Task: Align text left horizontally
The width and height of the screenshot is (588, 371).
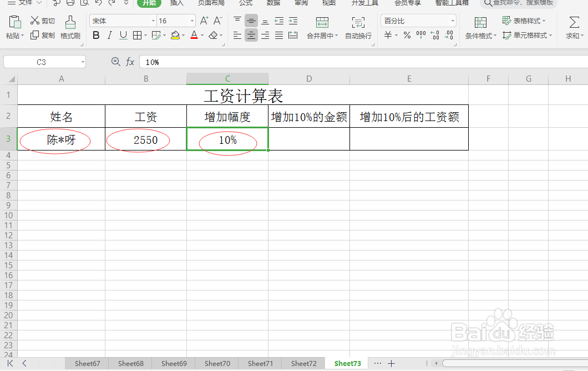Action: click(x=237, y=36)
